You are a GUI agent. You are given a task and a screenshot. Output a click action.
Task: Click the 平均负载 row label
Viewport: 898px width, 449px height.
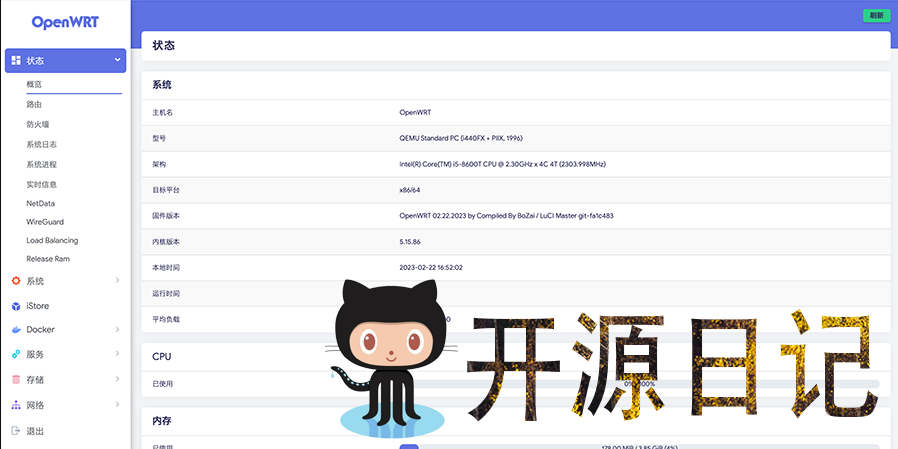(166, 320)
